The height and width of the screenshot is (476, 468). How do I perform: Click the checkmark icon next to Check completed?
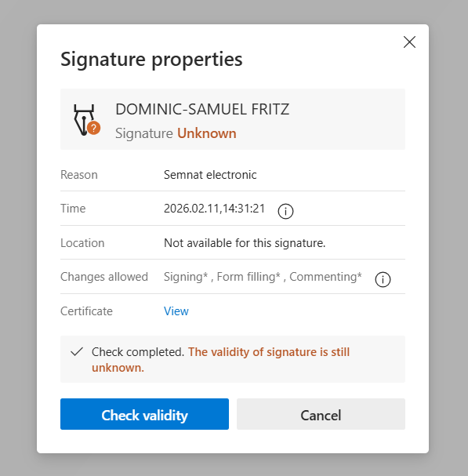pos(77,351)
